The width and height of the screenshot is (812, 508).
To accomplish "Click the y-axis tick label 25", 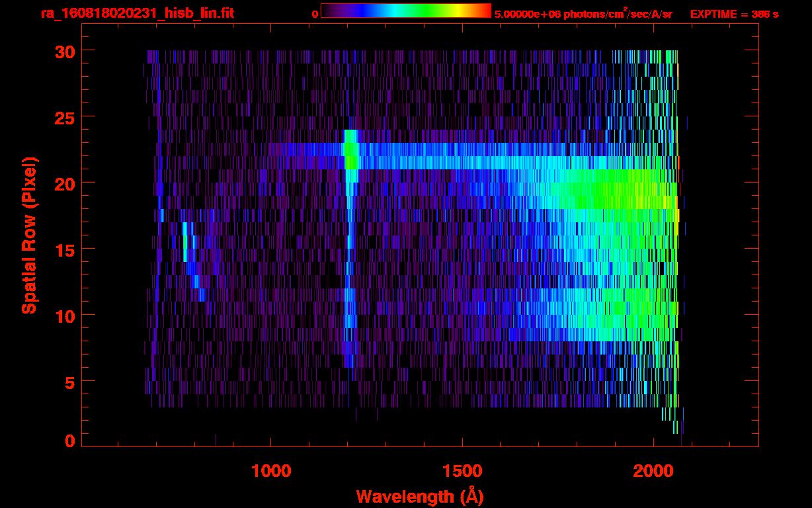I will tap(63, 117).
